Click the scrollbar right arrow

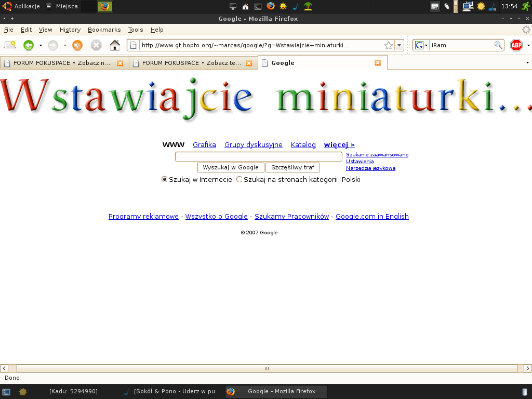coord(528,368)
